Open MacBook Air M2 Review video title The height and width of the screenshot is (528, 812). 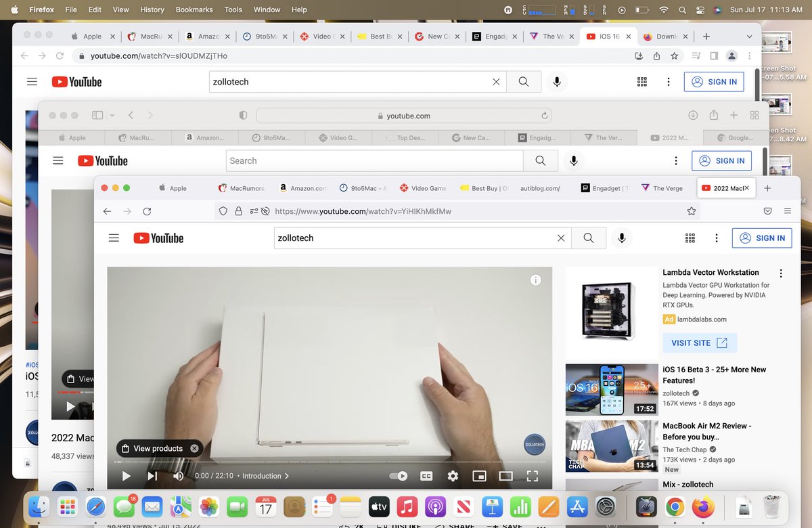click(706, 431)
